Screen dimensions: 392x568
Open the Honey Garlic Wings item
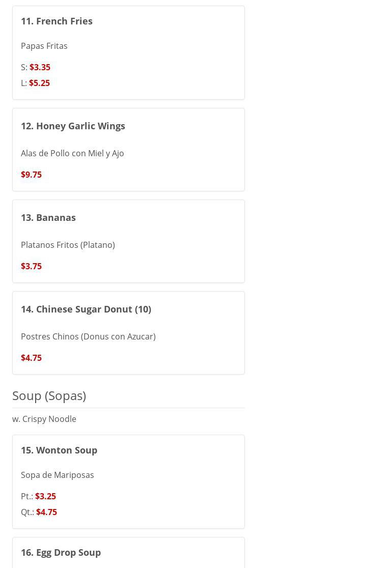click(x=73, y=126)
